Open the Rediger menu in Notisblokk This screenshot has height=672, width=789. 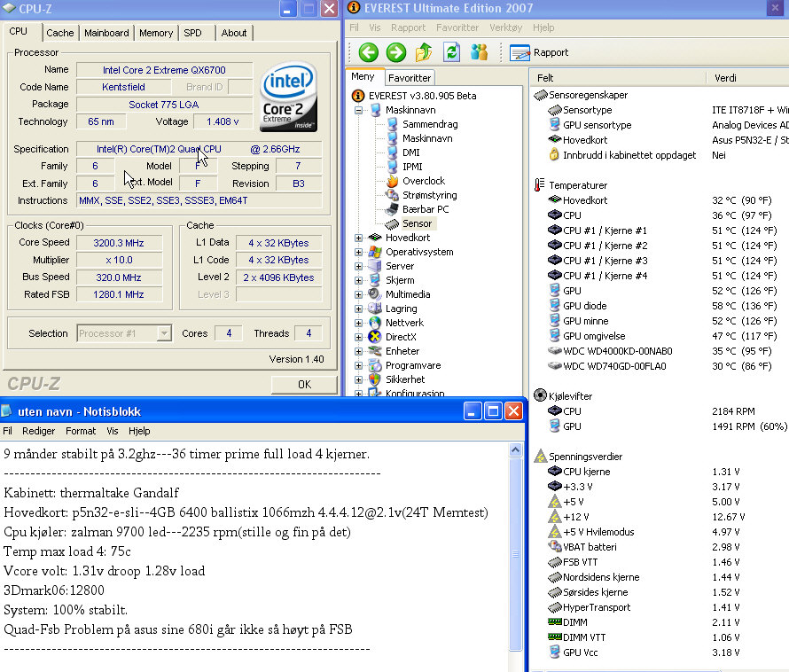[x=39, y=431]
